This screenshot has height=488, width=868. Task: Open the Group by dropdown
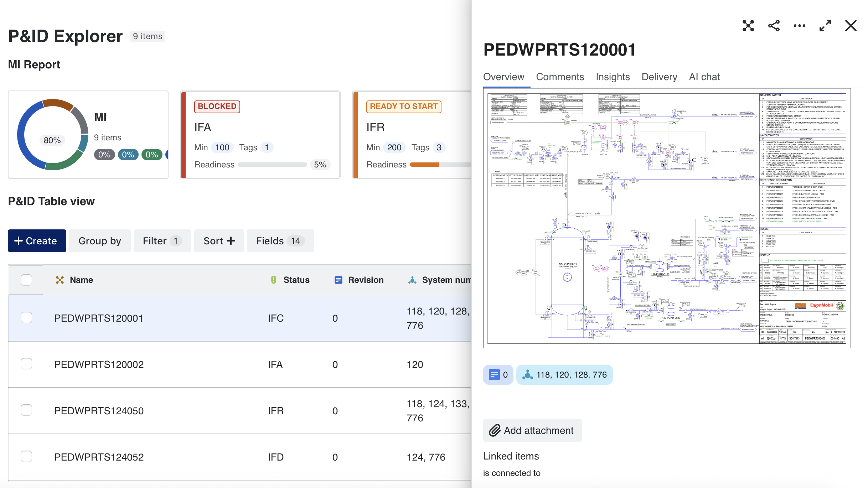pos(99,241)
